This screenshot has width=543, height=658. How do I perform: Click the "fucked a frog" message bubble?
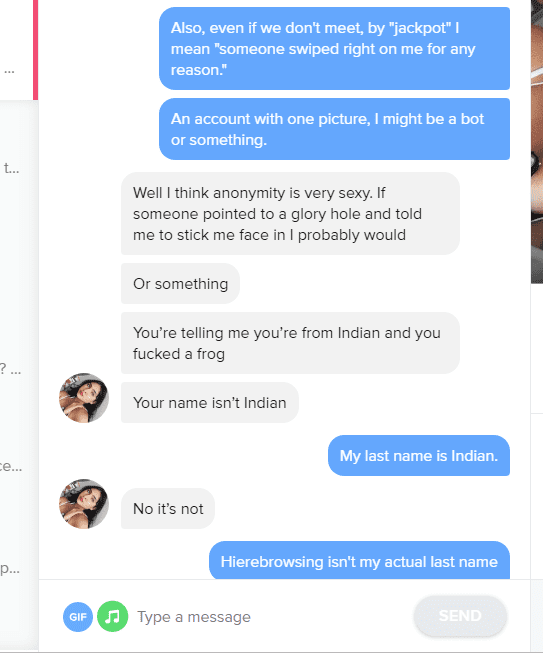click(290, 343)
